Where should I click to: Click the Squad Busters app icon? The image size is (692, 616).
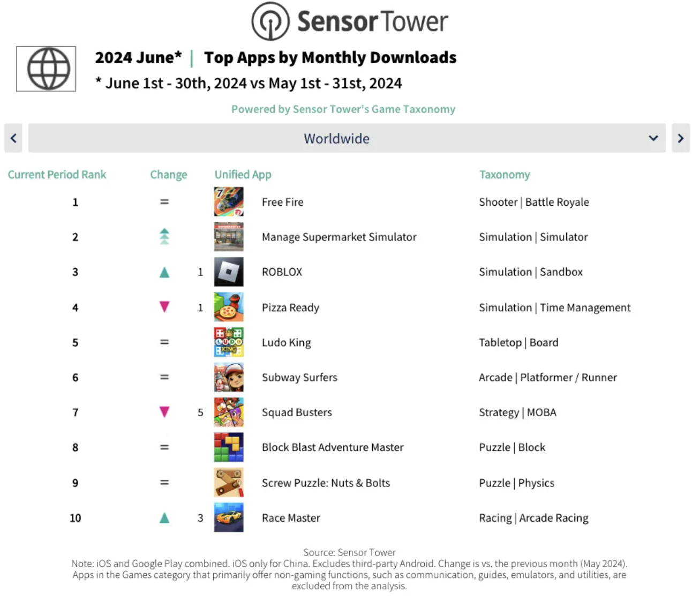point(228,412)
